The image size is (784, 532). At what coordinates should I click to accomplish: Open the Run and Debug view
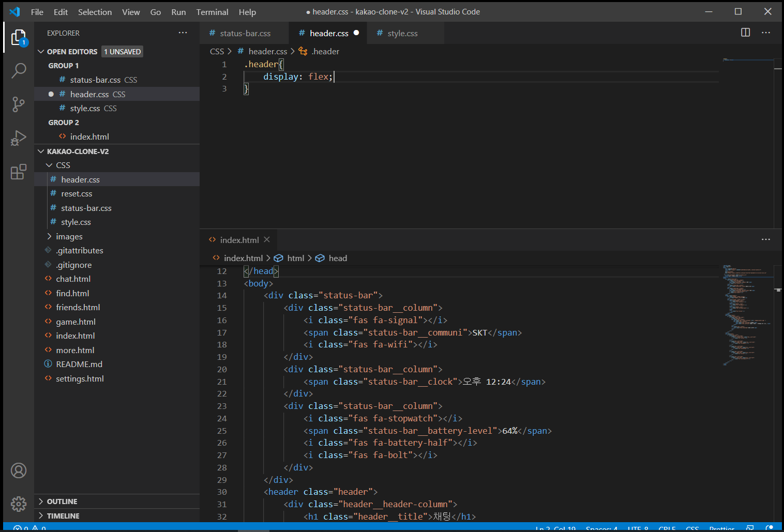tap(19, 138)
